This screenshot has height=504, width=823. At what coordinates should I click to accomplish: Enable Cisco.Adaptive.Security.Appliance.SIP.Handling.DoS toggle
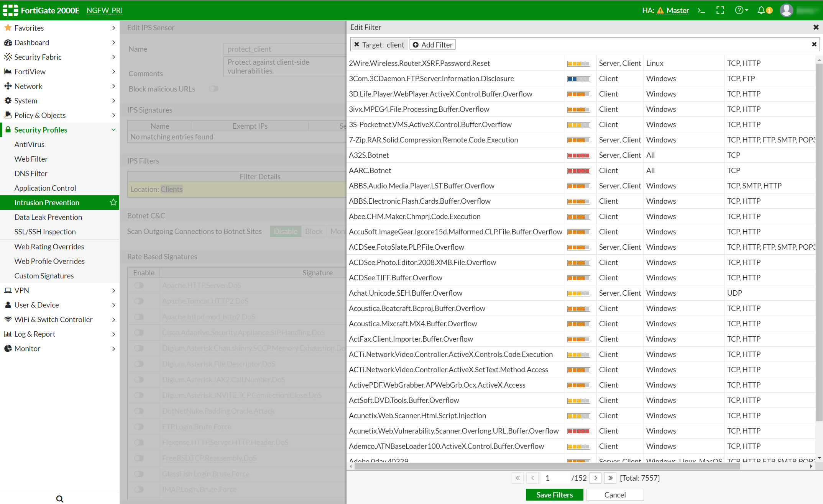[139, 332]
